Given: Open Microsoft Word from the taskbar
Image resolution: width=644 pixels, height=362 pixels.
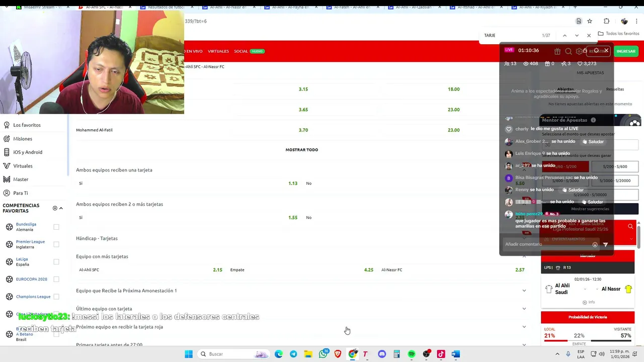Looking at the screenshot, I should (x=455, y=354).
